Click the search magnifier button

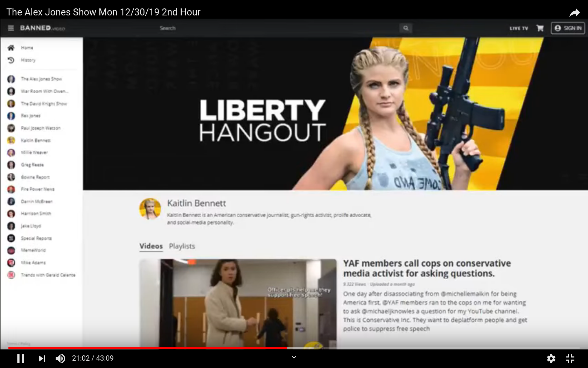tap(406, 28)
